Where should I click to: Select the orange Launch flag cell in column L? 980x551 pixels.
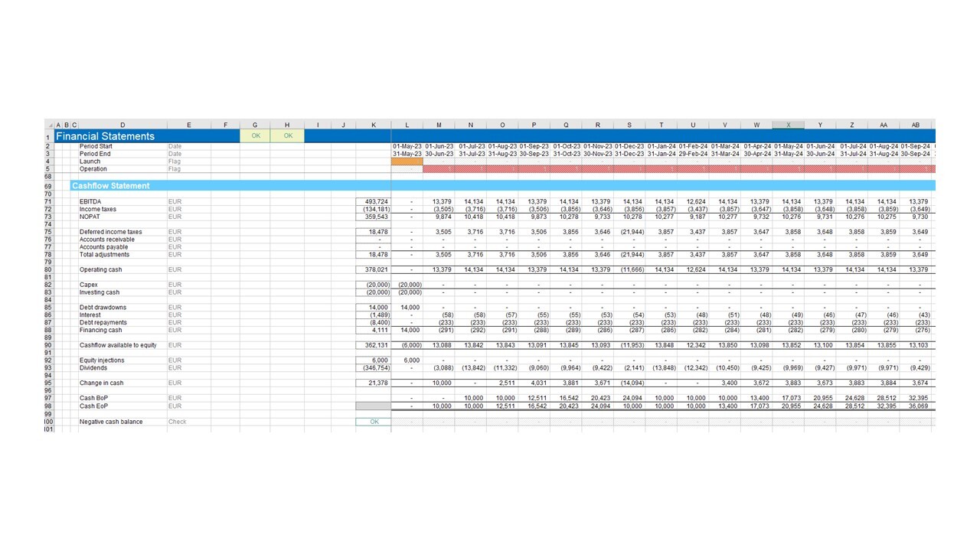click(407, 161)
